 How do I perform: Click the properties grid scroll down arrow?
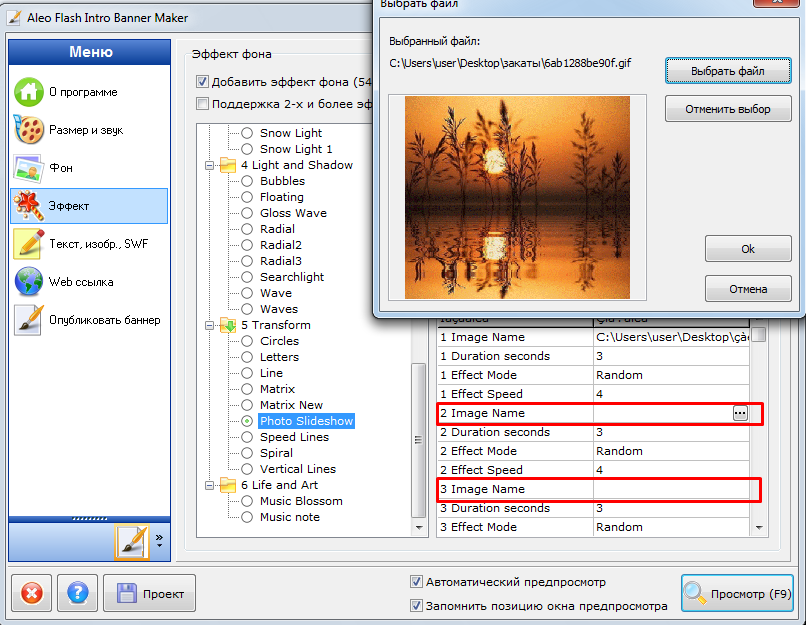coord(759,528)
